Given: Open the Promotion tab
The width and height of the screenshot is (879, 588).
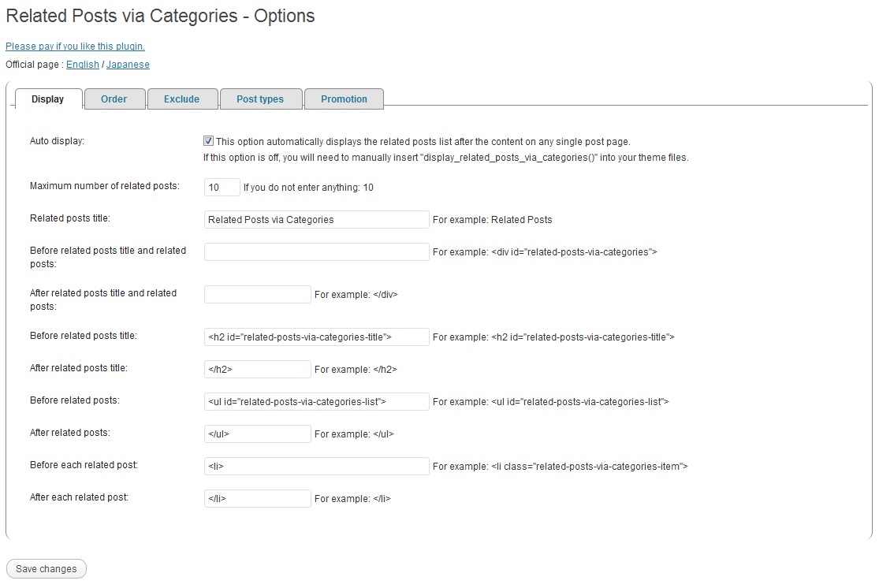Looking at the screenshot, I should coord(344,99).
